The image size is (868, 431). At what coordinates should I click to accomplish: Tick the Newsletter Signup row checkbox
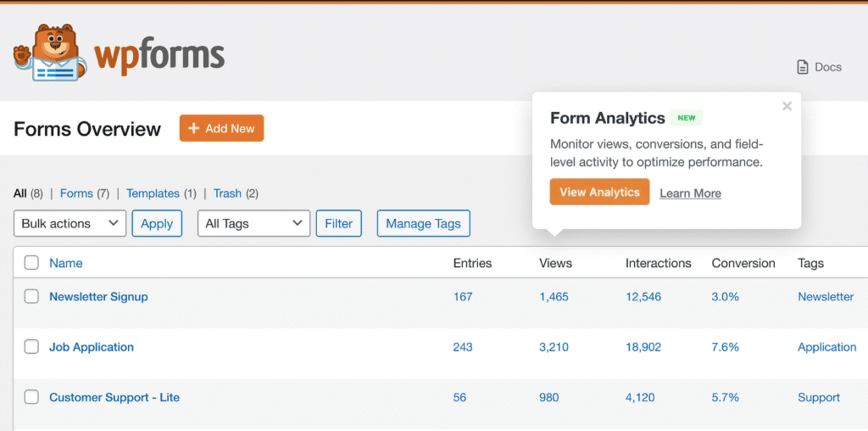click(x=31, y=296)
